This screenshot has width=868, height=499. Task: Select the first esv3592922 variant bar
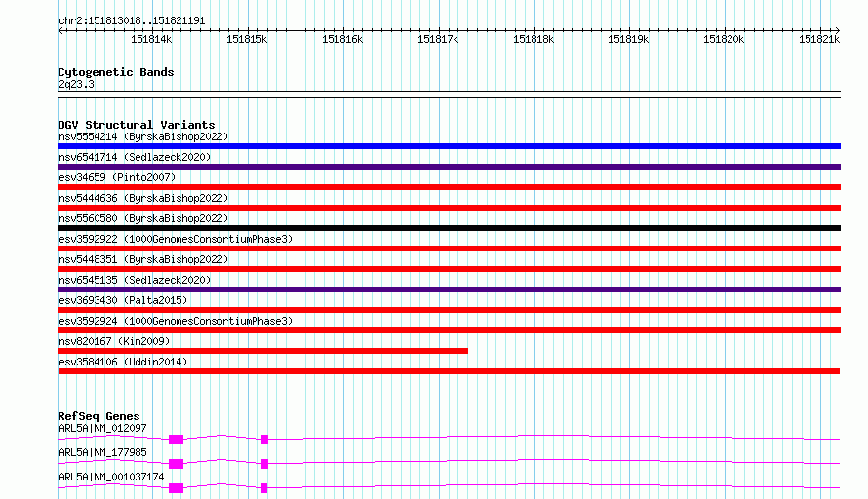449,249
